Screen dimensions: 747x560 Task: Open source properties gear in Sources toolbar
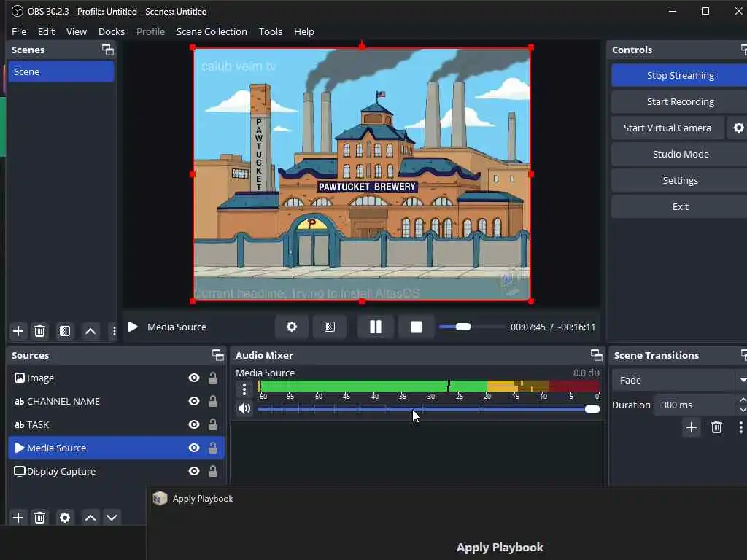[65, 518]
